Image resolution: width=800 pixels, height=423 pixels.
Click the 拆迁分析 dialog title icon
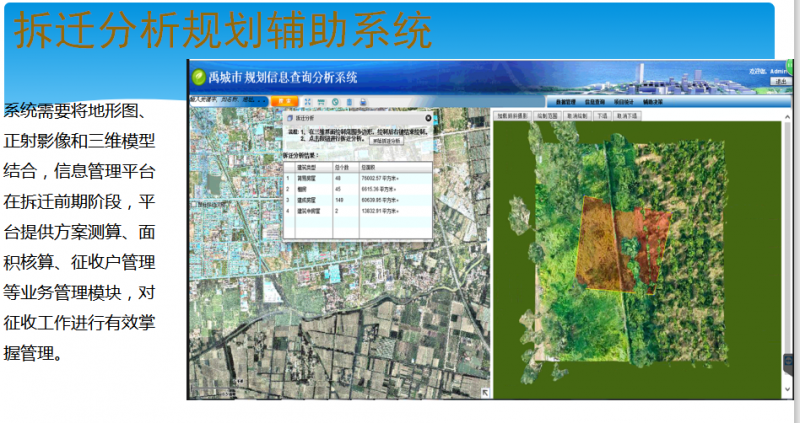click(x=289, y=118)
